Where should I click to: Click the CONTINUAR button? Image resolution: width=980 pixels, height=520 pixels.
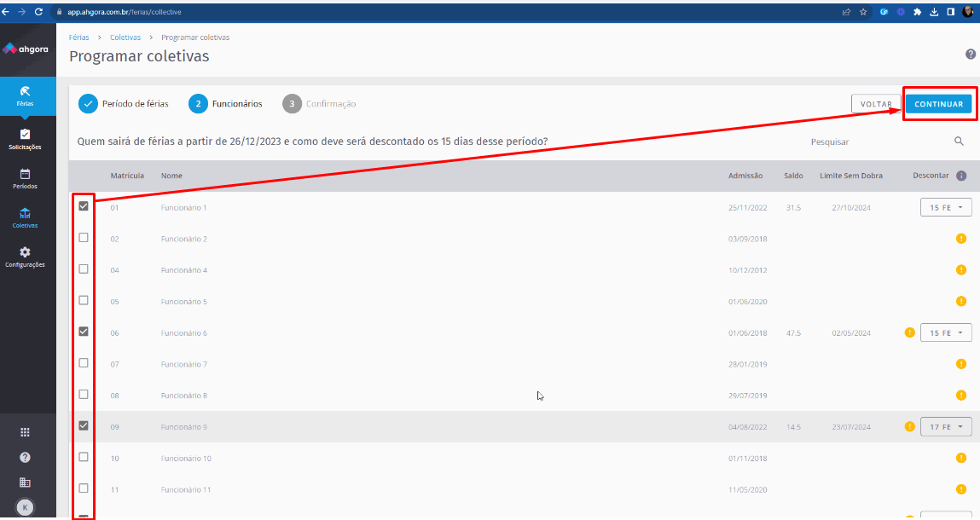(939, 104)
